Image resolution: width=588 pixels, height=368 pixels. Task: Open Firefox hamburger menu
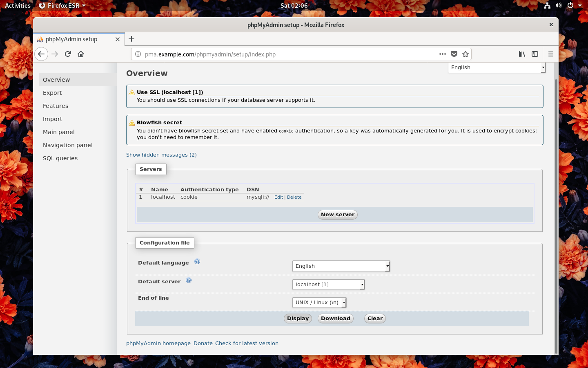tap(551, 54)
